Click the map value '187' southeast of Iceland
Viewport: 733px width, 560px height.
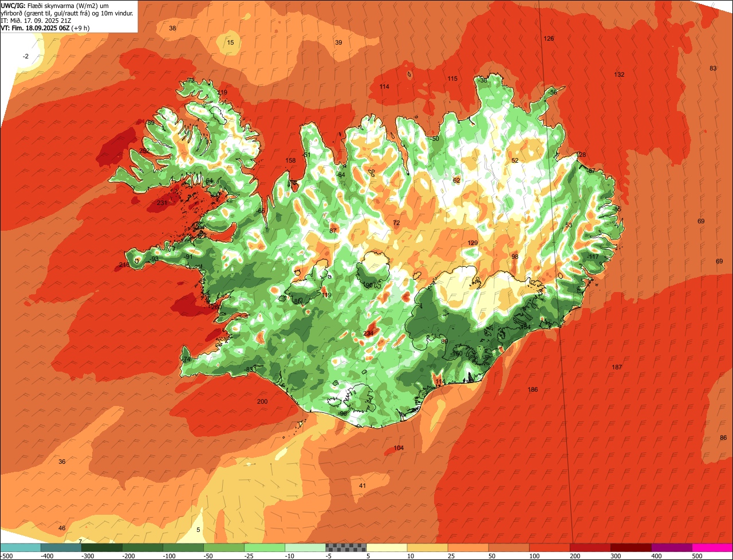click(617, 367)
